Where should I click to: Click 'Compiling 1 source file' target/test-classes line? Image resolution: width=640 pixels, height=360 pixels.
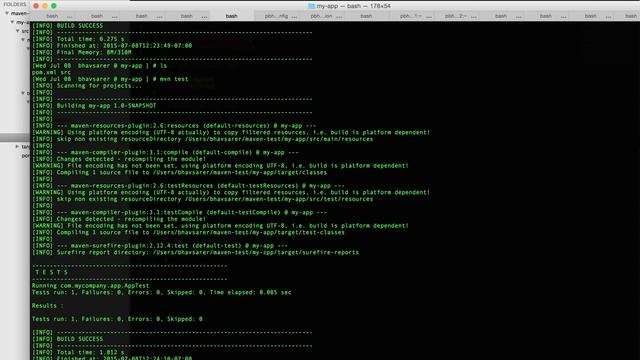tap(188, 232)
